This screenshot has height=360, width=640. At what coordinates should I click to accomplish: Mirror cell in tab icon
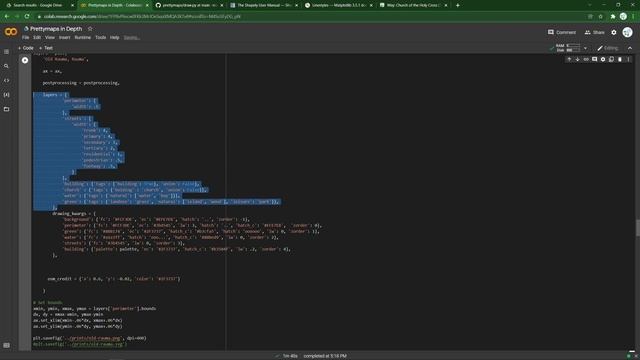[x=611, y=59]
